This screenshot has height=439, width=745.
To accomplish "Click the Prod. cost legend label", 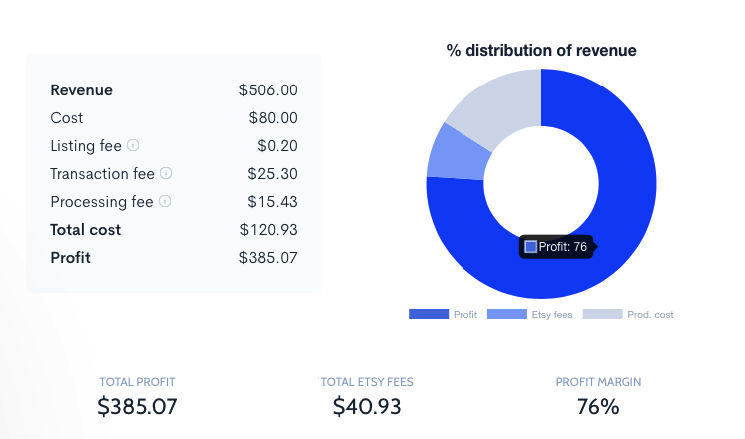I will [650, 315].
